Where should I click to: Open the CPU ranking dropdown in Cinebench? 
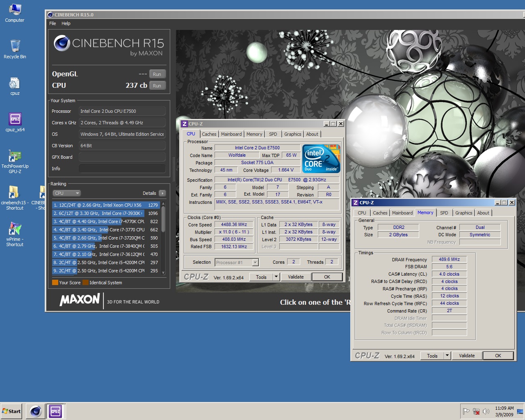click(66, 193)
